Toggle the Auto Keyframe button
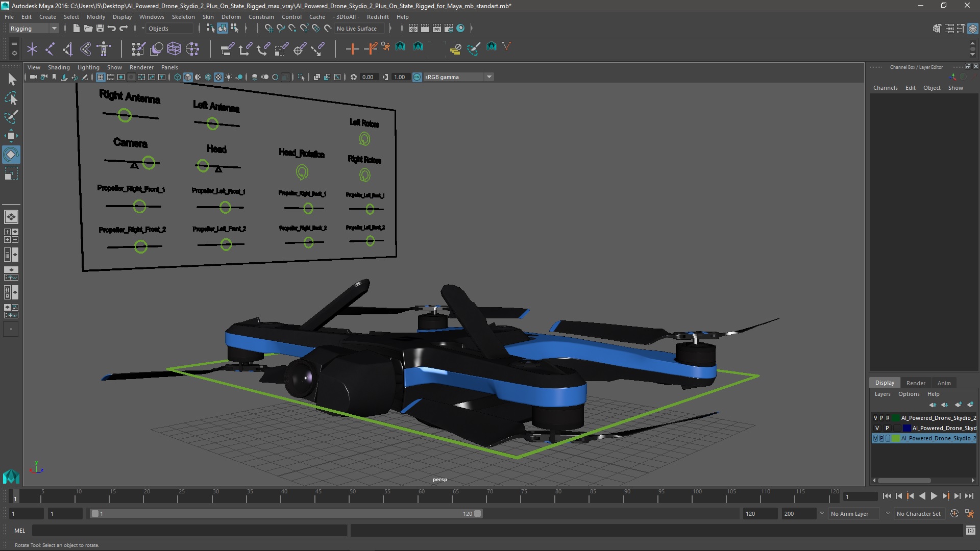980x551 pixels. (x=954, y=514)
